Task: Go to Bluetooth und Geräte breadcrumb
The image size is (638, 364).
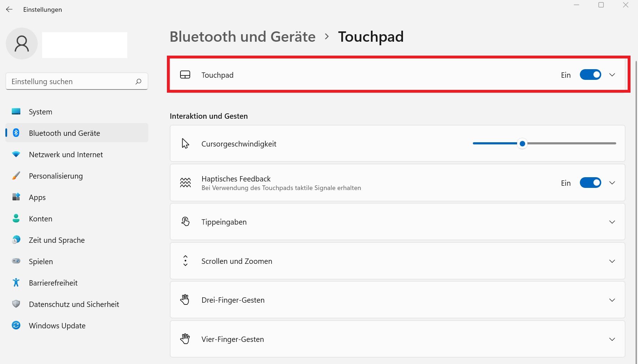Action: tap(243, 37)
